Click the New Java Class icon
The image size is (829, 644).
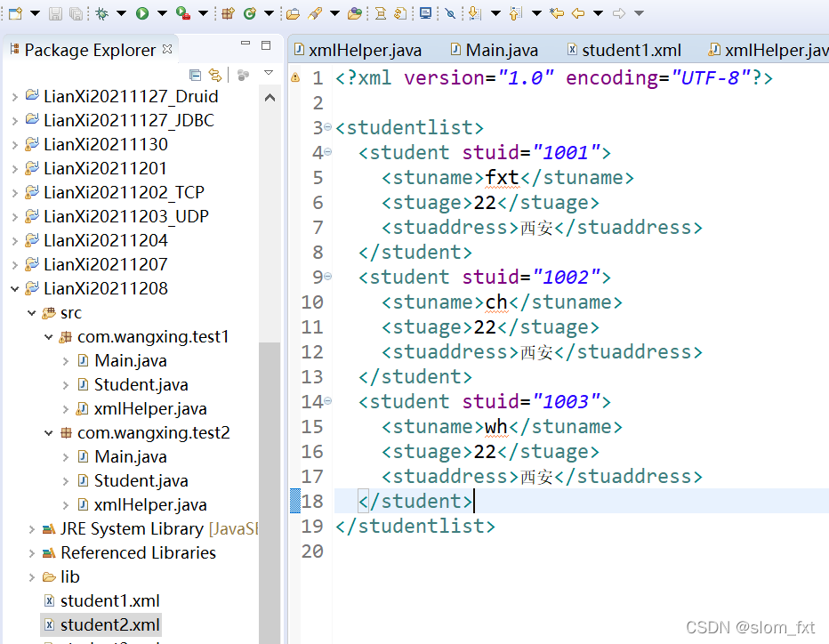(250, 13)
